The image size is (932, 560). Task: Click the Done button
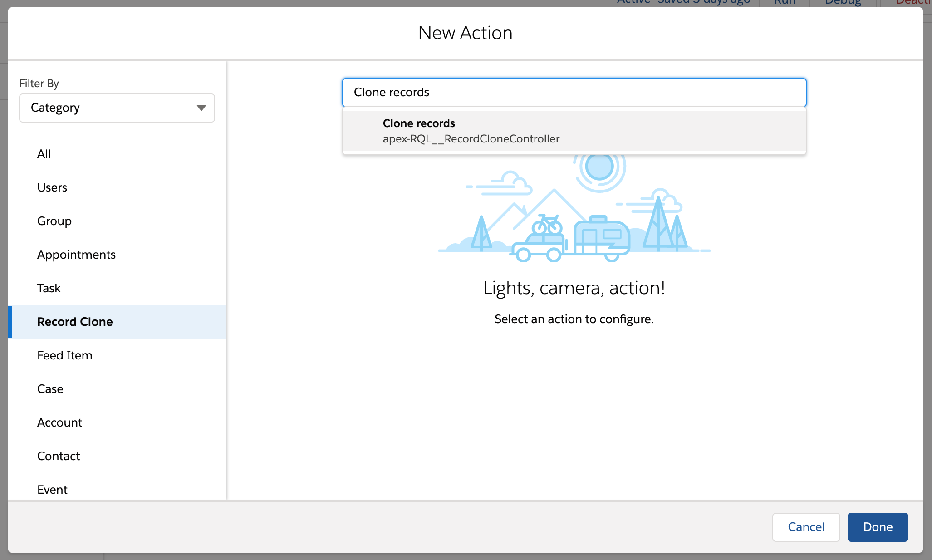pyautogui.click(x=878, y=527)
